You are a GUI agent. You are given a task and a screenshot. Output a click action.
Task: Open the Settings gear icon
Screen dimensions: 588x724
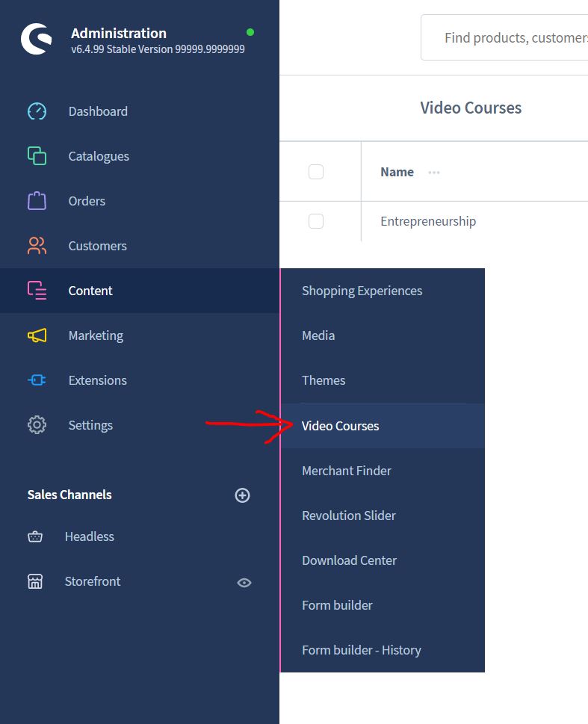pyautogui.click(x=37, y=425)
